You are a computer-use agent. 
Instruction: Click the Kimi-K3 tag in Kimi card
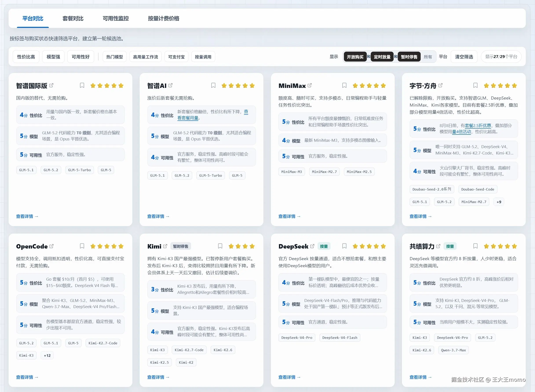pyautogui.click(x=157, y=350)
